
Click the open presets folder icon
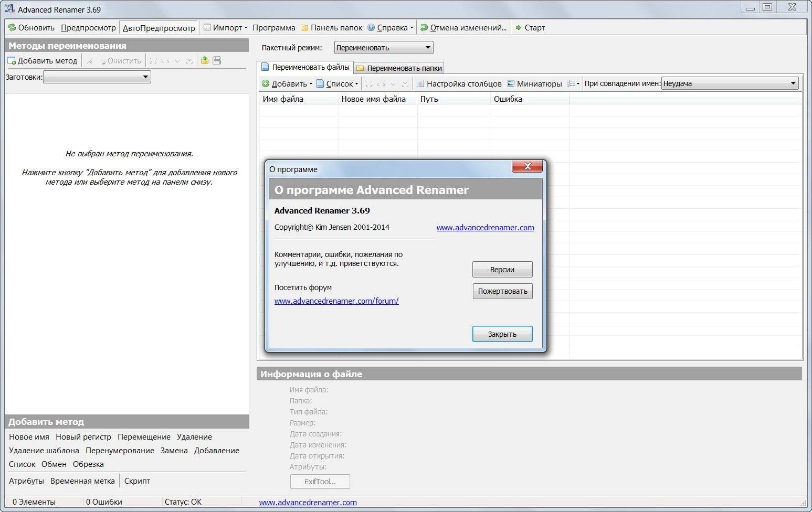click(205, 61)
